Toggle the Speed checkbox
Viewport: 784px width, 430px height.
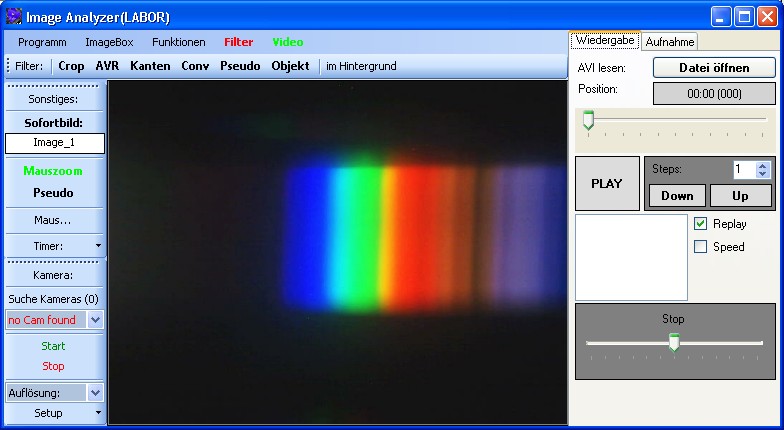701,246
